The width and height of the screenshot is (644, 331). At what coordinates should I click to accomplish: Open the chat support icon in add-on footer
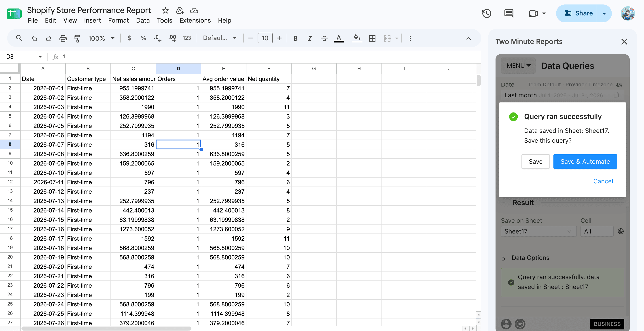pyautogui.click(x=520, y=324)
